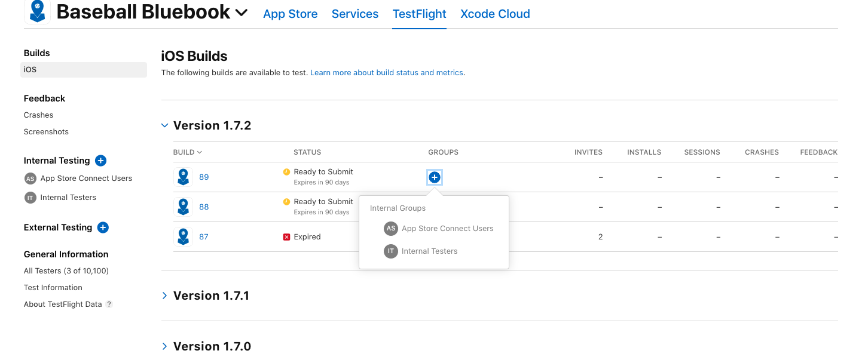Click the Version 1.7.1 heading text
This screenshot has width=868, height=363.
point(211,296)
